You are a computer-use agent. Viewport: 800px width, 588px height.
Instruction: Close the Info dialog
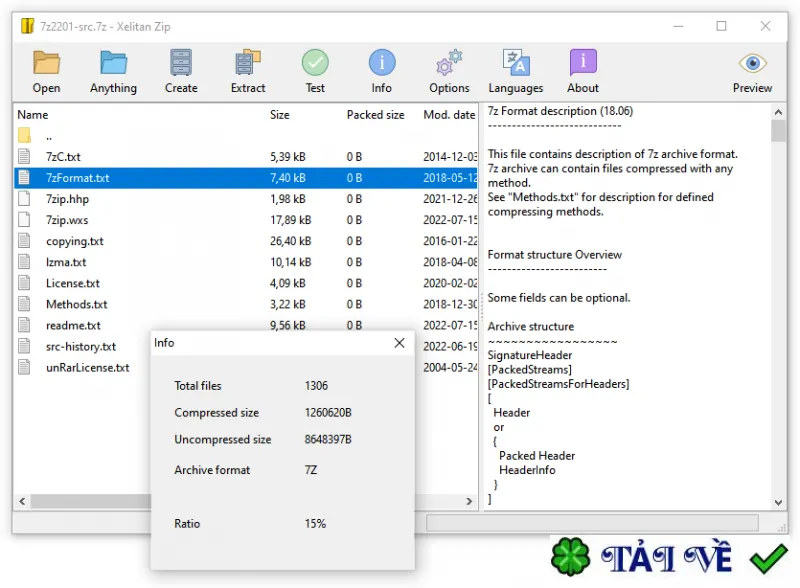click(399, 343)
